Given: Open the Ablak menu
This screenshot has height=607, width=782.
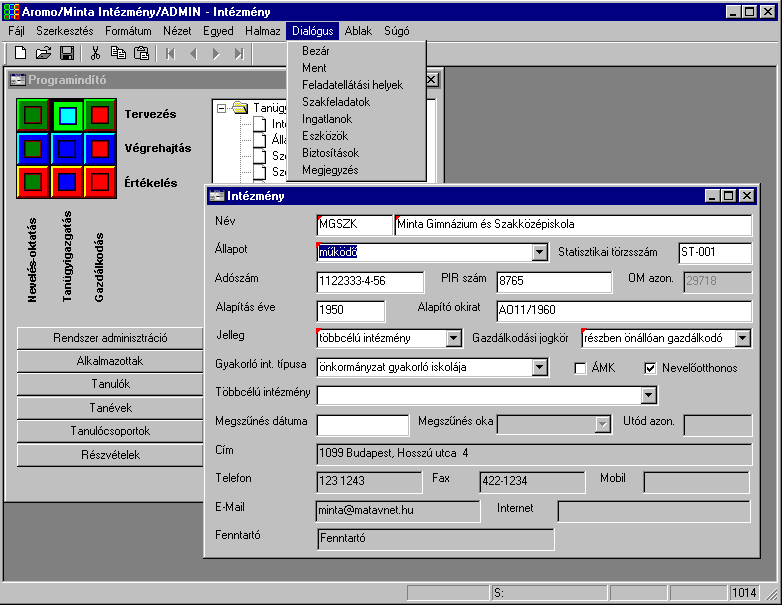Looking at the screenshot, I should [358, 31].
